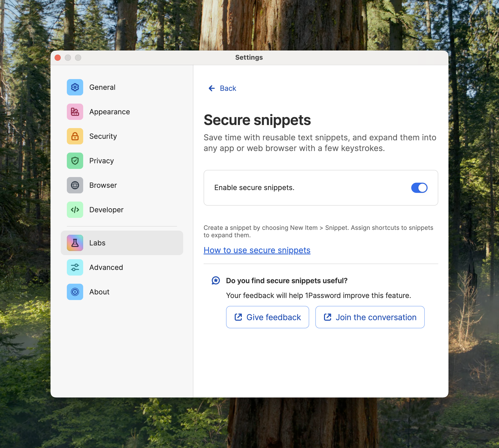The image size is (499, 448).
Task: Click 'Your feedback will help 1Password' text
Action: point(319,295)
